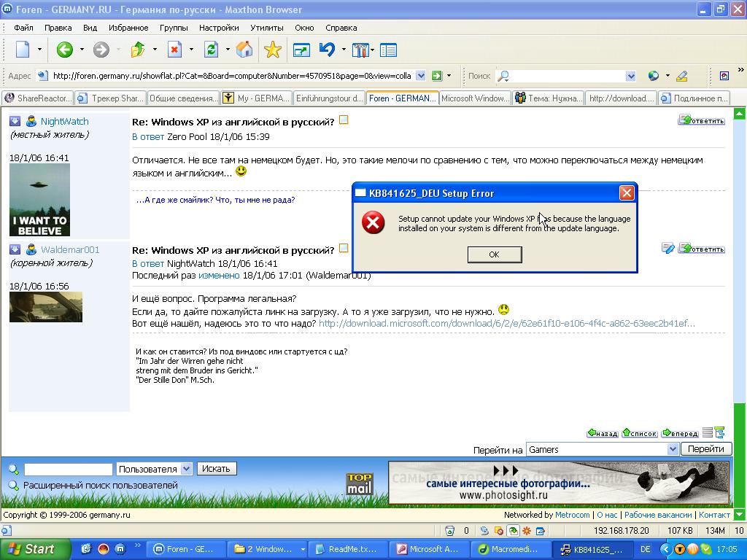Screen dimensions: 747x560
Task: Click ответить on NightWatch's post
Action: (x=701, y=120)
